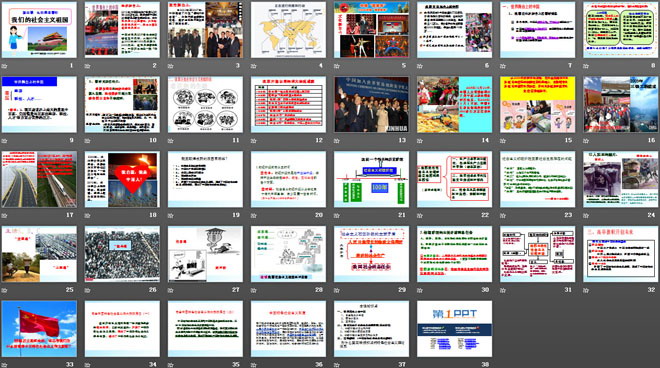This screenshot has height=368, width=660.
Task: Select slide 24 thumbnail with old rickshaw photos
Action: [621, 179]
